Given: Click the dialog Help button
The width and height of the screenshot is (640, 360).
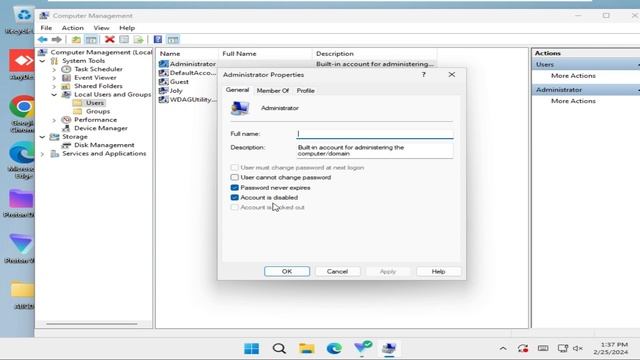Looking at the screenshot, I should coord(438,271).
